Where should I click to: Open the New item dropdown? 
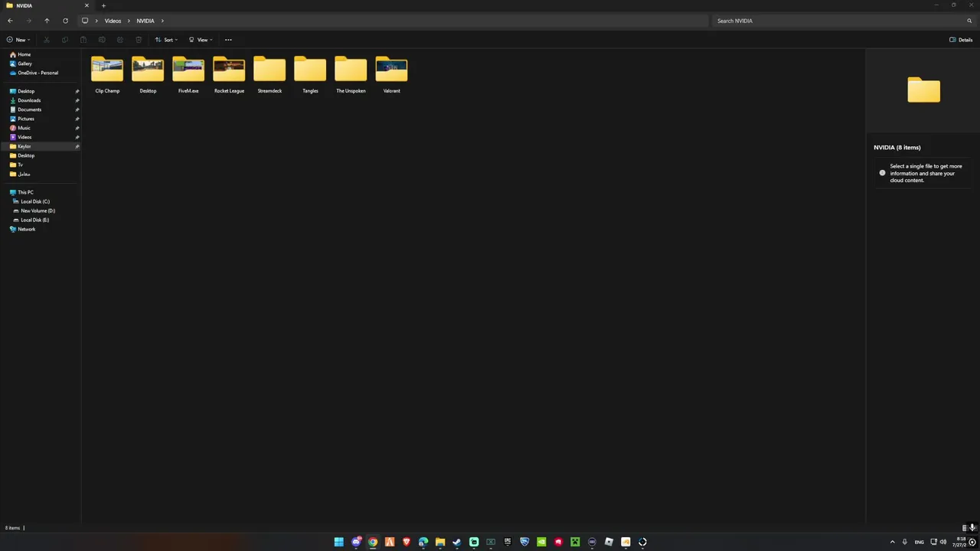18,40
